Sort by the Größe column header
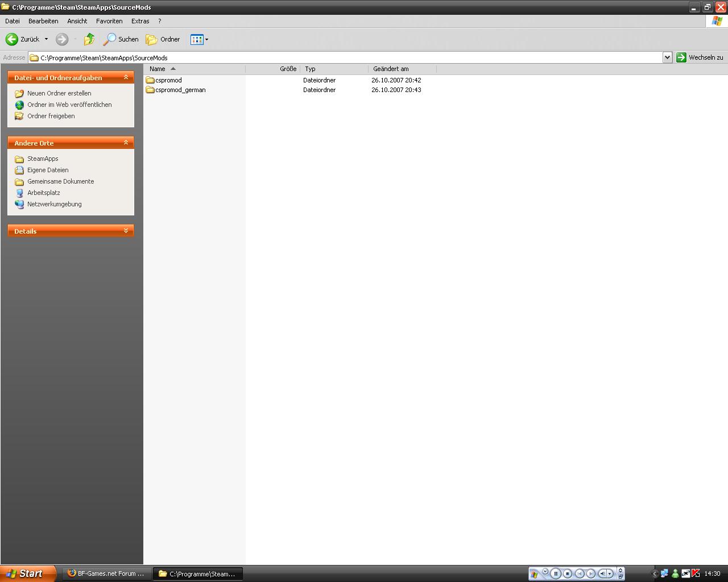 click(273, 69)
